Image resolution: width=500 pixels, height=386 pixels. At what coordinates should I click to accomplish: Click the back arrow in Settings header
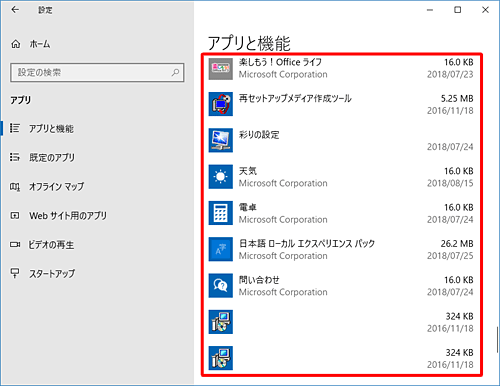pos(15,10)
